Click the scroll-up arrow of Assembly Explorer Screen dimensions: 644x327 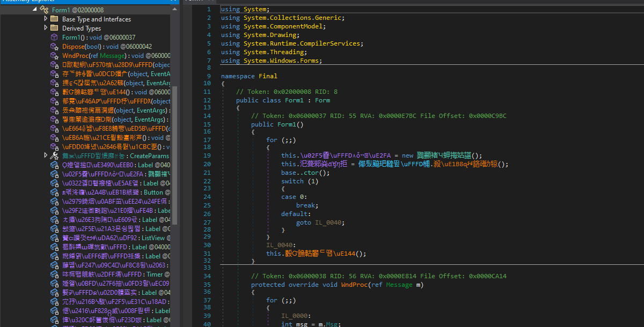174,10
